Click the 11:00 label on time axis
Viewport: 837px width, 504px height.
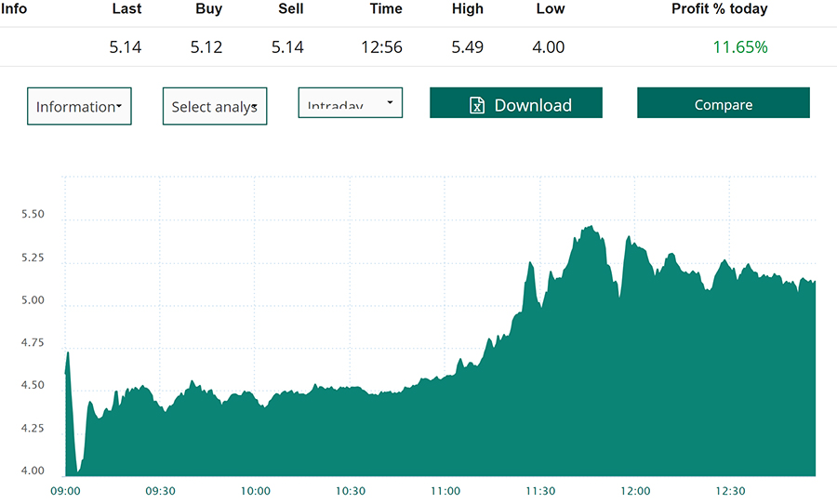click(x=445, y=491)
